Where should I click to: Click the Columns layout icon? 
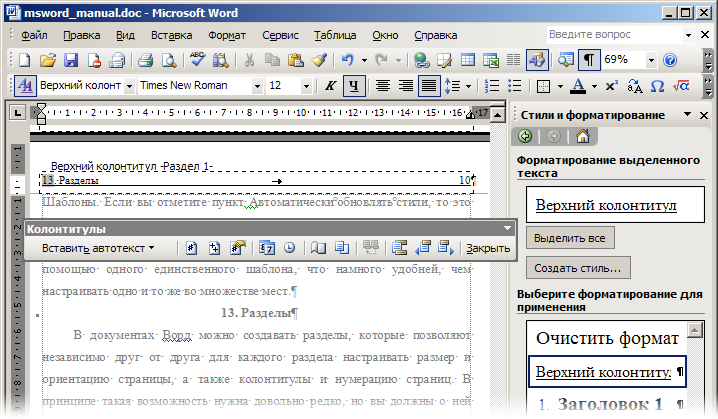point(514,60)
